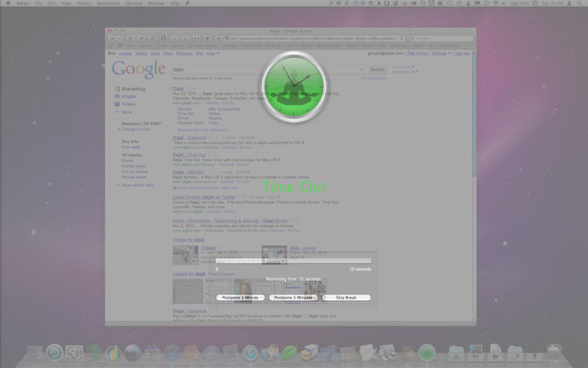Click the Safari address bar URL field
This screenshot has width=588, height=368.
pyautogui.click(x=315, y=38)
